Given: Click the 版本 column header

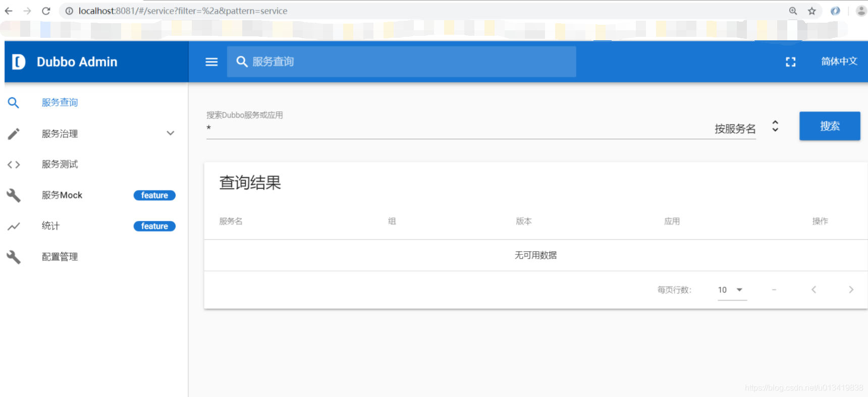Looking at the screenshot, I should pos(524,221).
